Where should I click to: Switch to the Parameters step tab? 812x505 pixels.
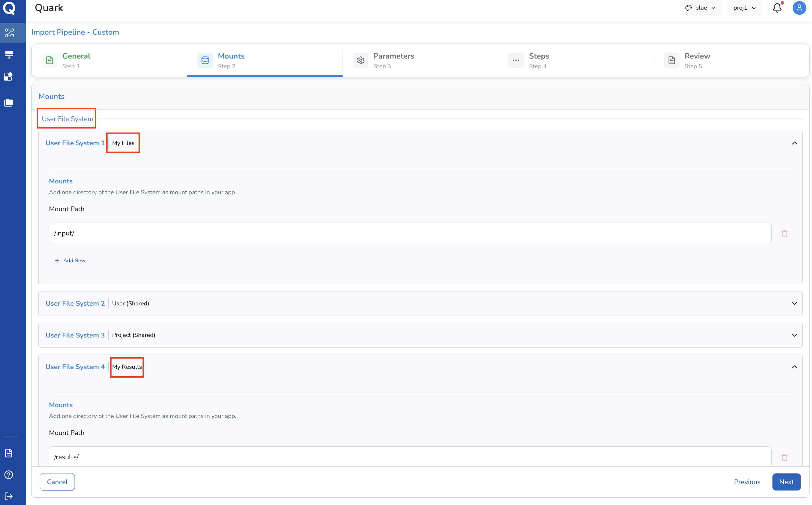[x=421, y=61]
